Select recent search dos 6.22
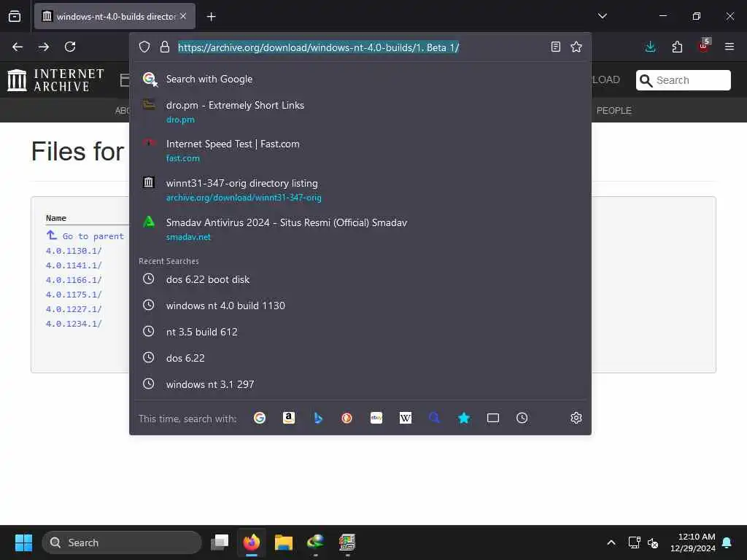This screenshot has width=747, height=560. tap(360, 358)
